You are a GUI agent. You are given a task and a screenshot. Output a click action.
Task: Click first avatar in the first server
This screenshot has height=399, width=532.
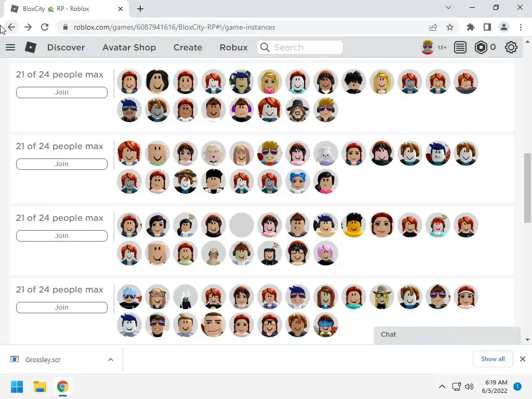point(129,82)
